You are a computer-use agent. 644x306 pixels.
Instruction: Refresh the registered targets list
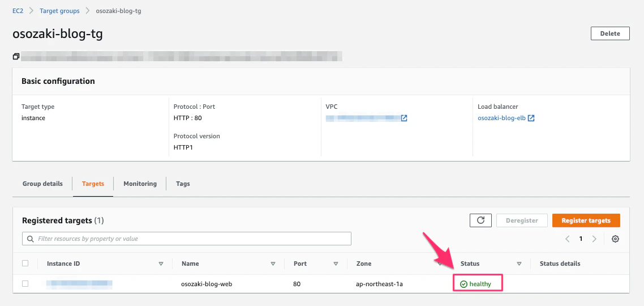point(480,220)
